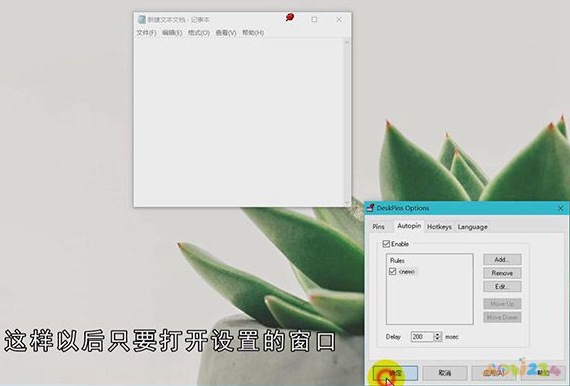Maximize the Notepad window
The height and width of the screenshot is (386, 570).
[x=314, y=20]
